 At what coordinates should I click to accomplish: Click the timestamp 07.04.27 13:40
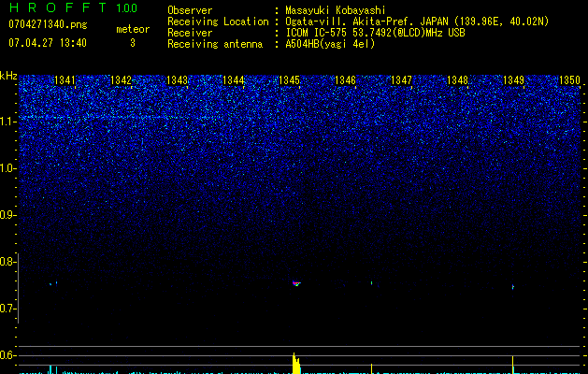point(48,43)
